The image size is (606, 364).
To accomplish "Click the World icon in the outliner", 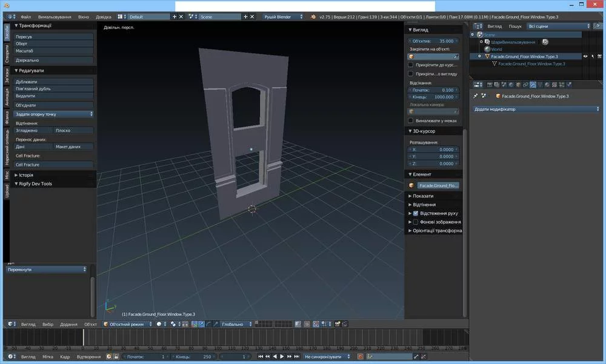I will (487, 49).
